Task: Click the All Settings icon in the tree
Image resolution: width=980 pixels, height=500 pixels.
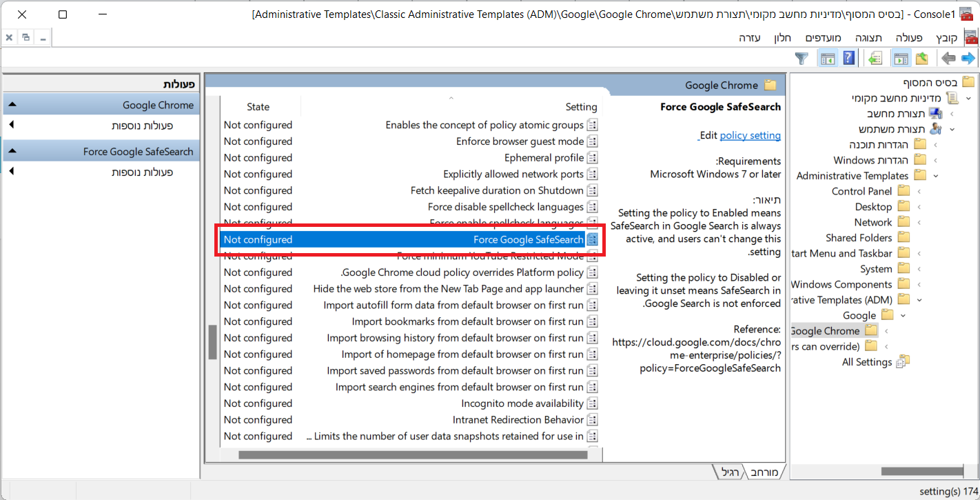Action: coord(903,362)
